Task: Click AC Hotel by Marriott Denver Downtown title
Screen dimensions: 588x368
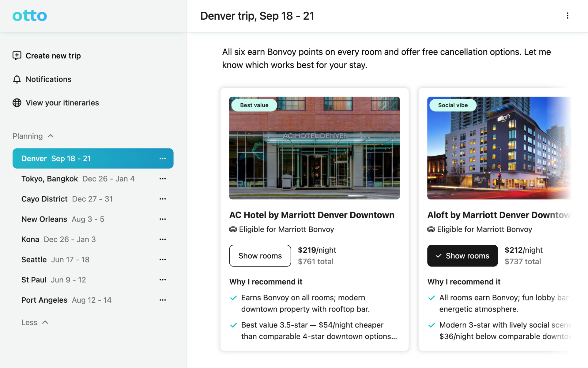Action: click(312, 215)
